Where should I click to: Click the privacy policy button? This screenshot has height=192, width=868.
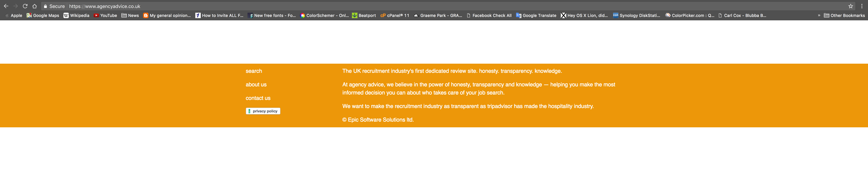point(263,111)
